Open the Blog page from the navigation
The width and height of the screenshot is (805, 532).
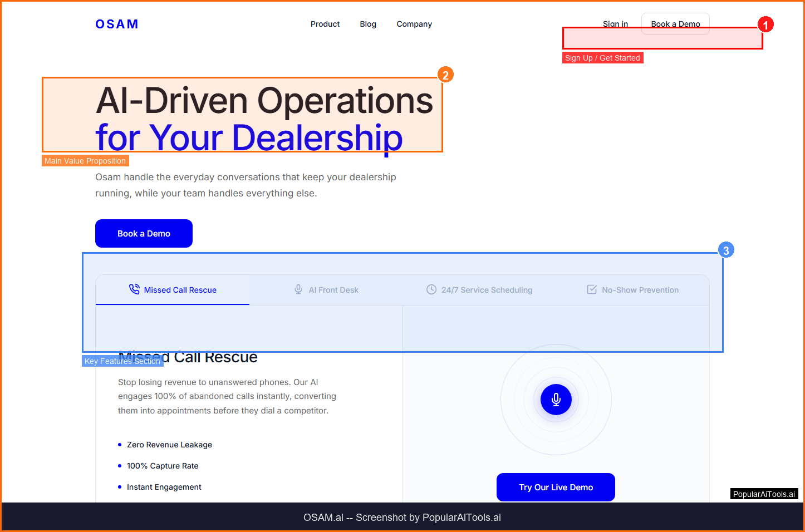click(368, 24)
